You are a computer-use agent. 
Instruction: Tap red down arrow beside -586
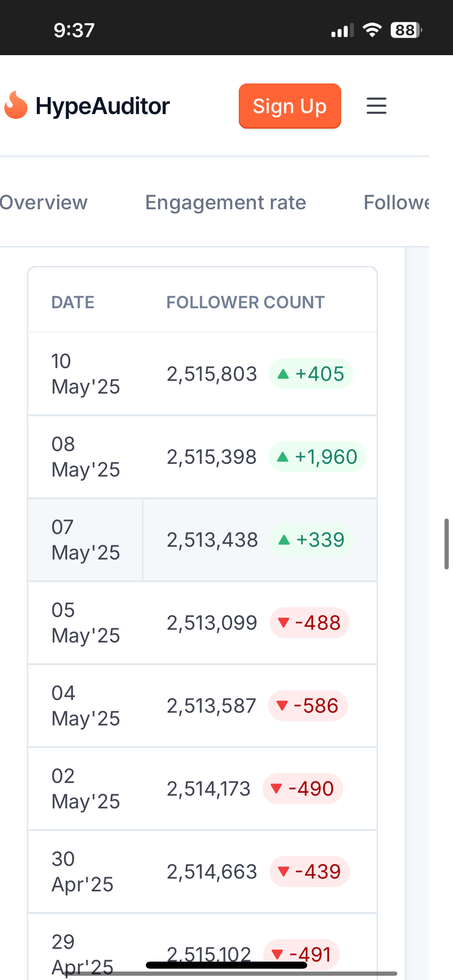coord(282,706)
